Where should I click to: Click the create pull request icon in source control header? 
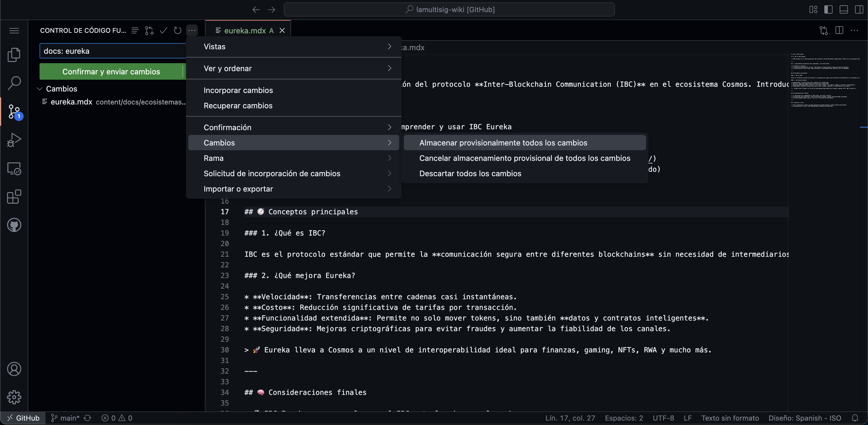coord(149,31)
